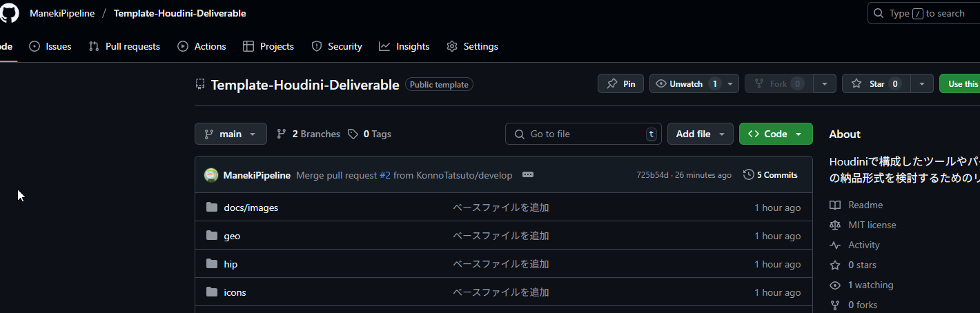Open the Activity link
This screenshot has height=313, width=980.
pos(864,245)
